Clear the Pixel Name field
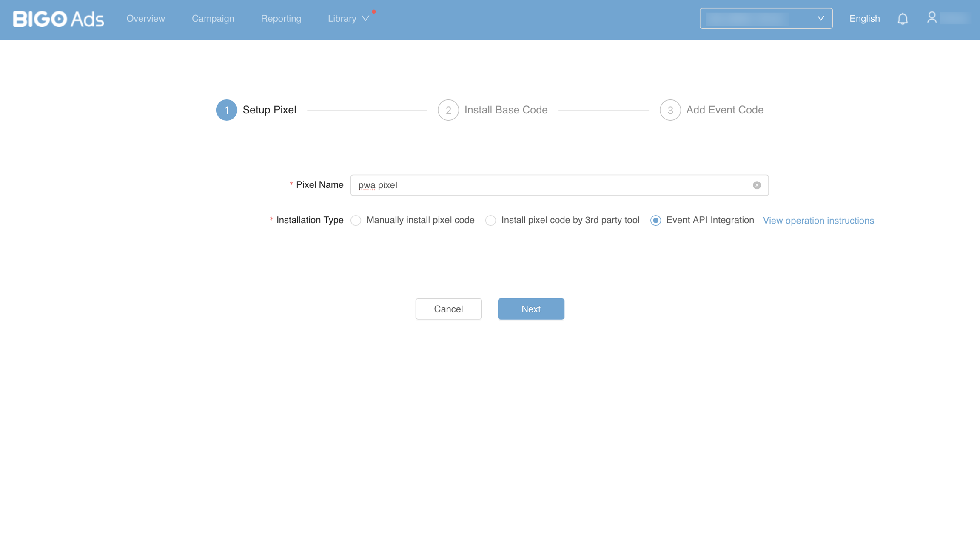This screenshot has height=539, width=980. (757, 185)
